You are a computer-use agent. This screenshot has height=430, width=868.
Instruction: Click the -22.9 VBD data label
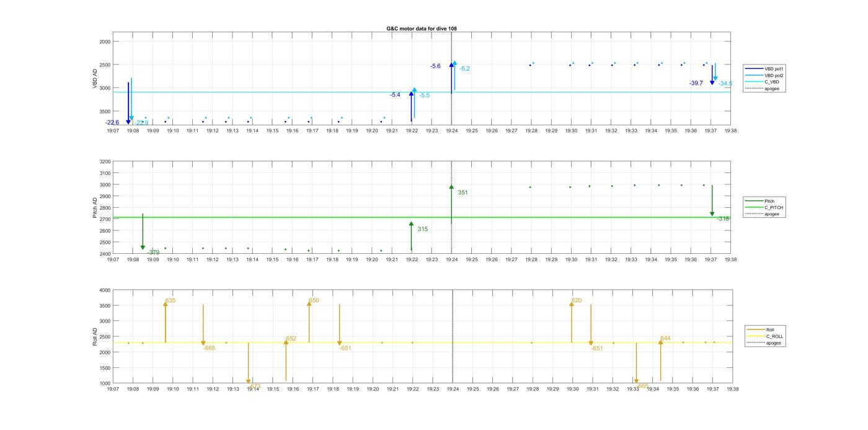pos(141,123)
